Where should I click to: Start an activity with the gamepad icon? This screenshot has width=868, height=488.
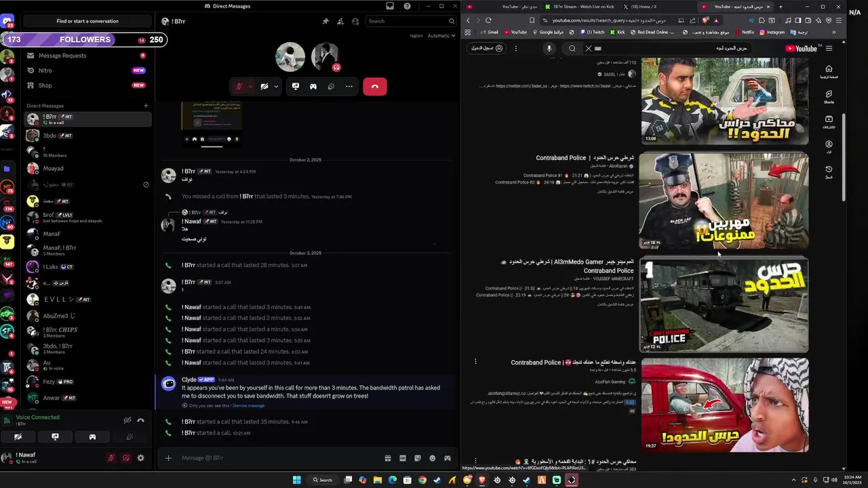[313, 87]
